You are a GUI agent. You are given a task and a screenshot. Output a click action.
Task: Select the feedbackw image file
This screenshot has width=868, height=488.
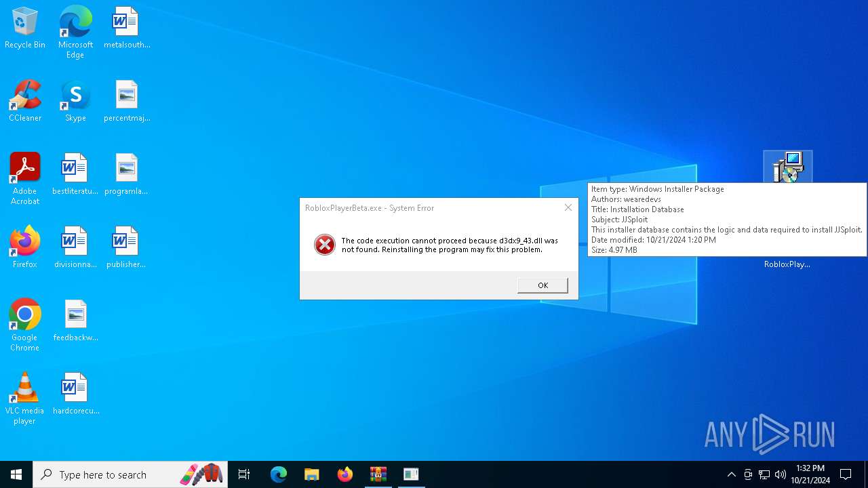coord(75,321)
